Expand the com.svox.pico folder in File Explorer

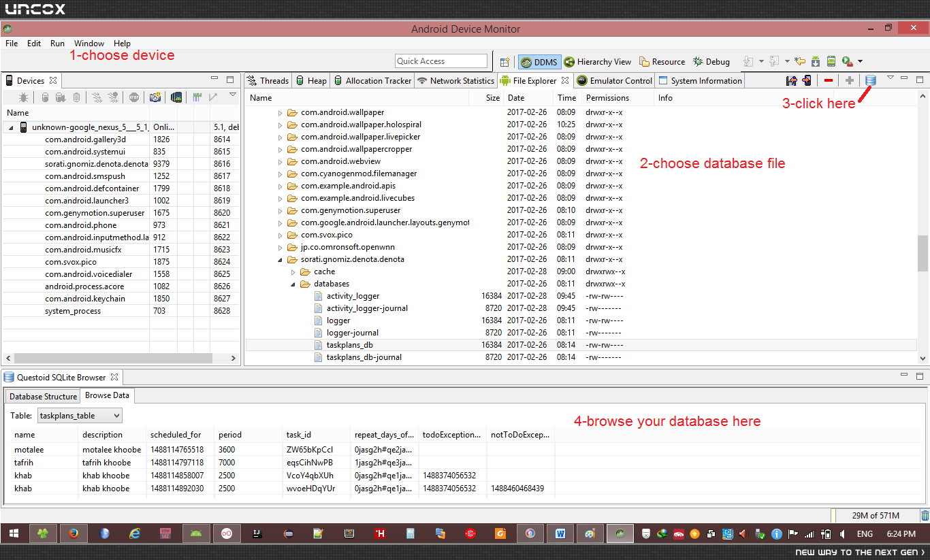pos(280,235)
